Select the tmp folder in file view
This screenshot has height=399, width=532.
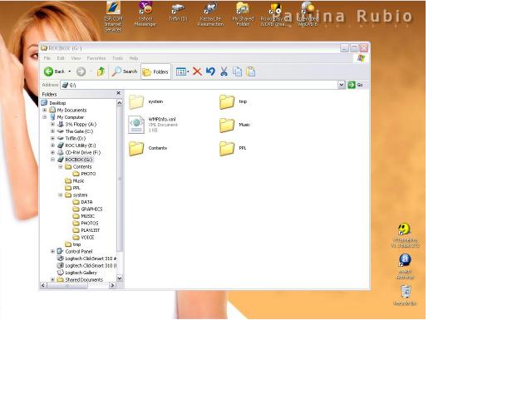[233, 101]
